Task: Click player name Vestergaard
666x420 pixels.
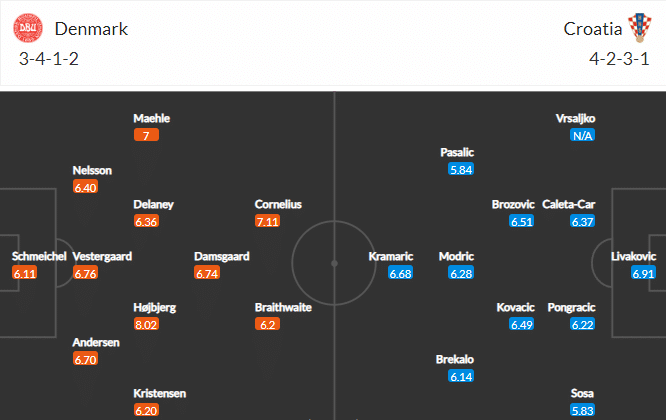Action: [102, 256]
